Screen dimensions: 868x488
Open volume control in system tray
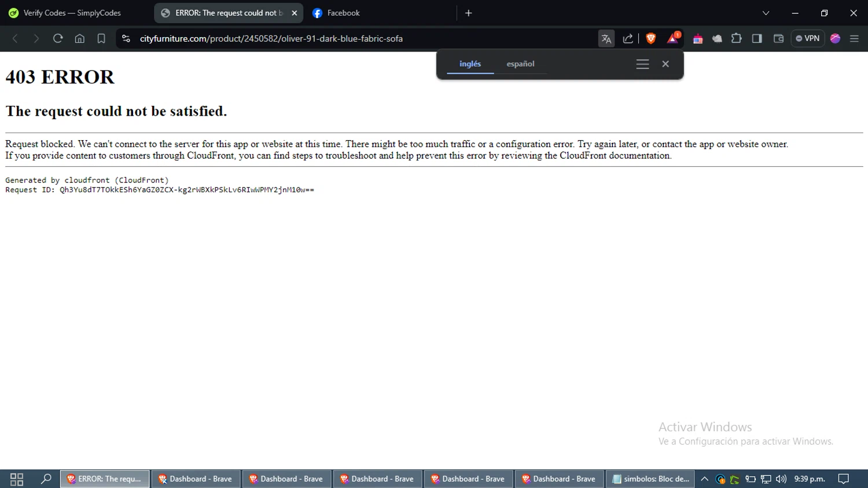pos(781,479)
